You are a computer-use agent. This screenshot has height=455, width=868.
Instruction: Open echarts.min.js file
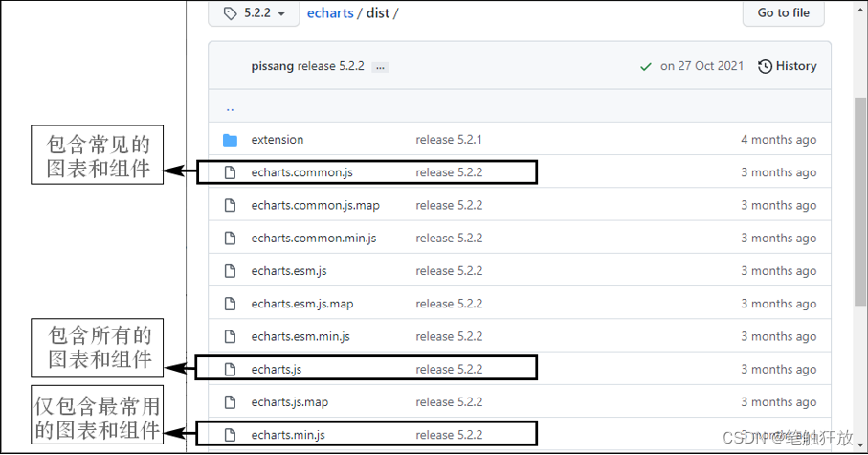[x=288, y=435]
